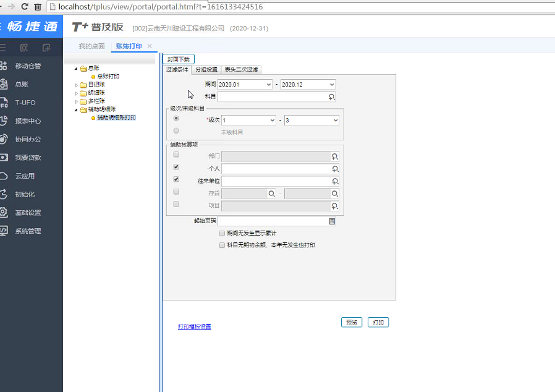The image size is (555, 392).
Task: Check 期间无发生显示累计 option
Action: 222,233
